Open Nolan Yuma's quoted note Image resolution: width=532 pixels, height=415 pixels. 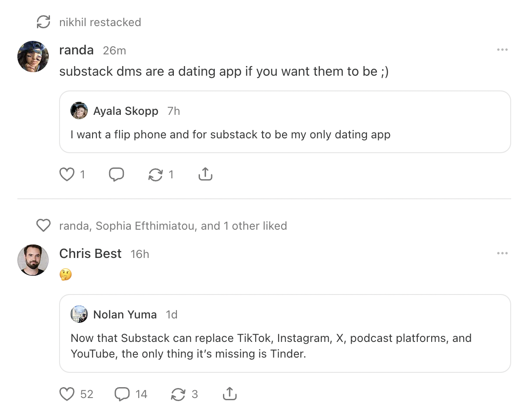coord(286,333)
